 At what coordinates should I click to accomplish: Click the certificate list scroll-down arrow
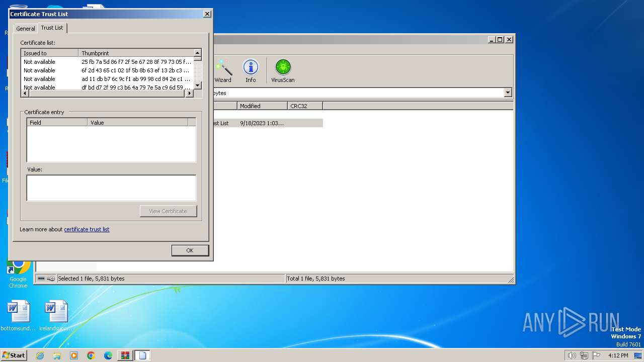(197, 85)
